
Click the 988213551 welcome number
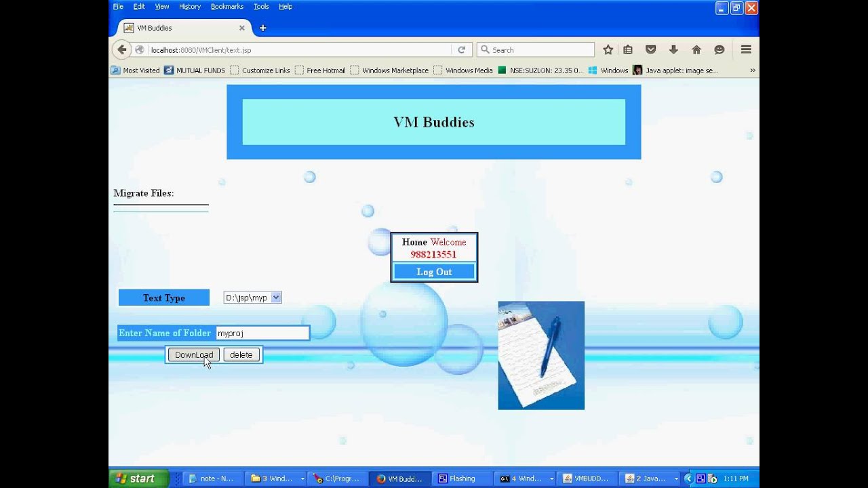[433, 255]
